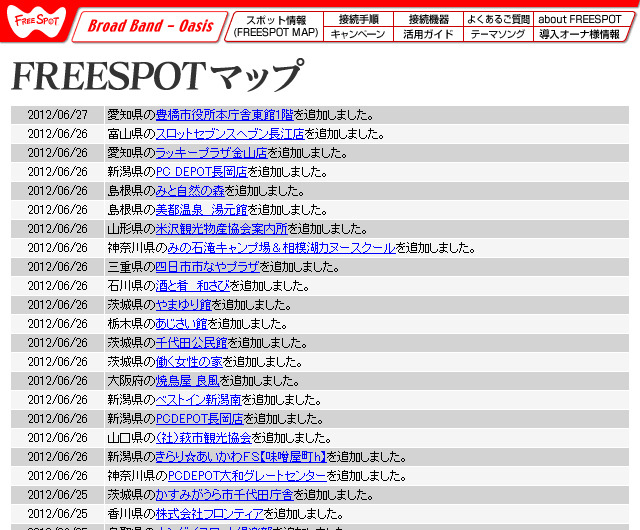Open the 美都温泉 湯元館 link
Image resolution: width=640 pixels, height=530 pixels.
coord(202,210)
